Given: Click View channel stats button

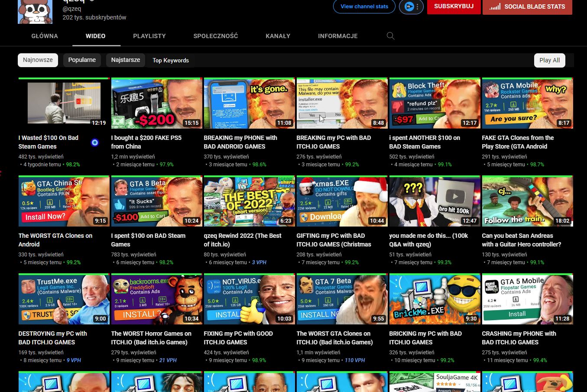Looking at the screenshot, I should (364, 6).
